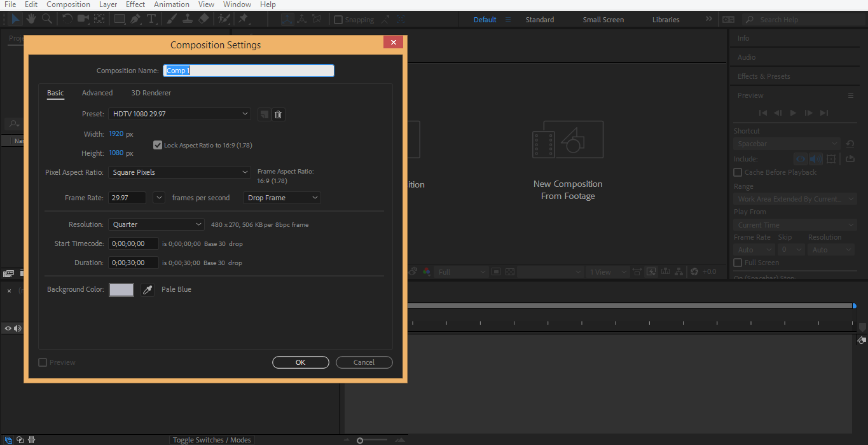Screen dimensions: 868x445
Task: Open the Resolution Quarter dropdown
Action: [156, 224]
